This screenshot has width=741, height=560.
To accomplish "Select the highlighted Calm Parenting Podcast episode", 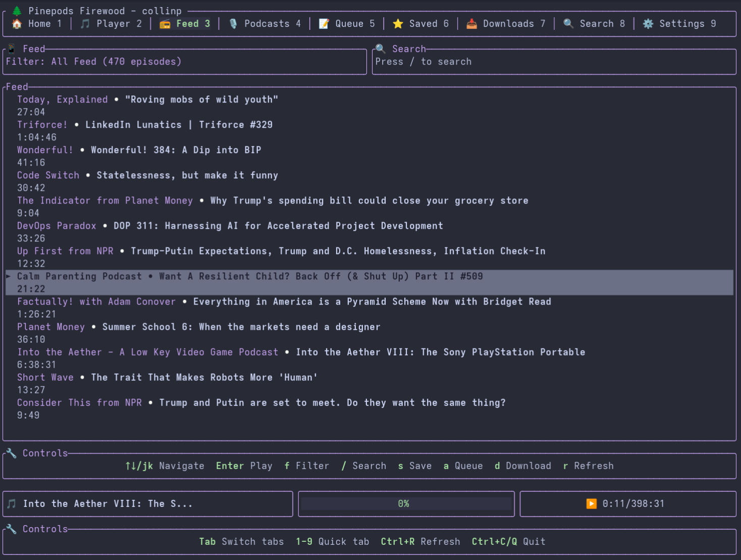I will click(x=250, y=277).
